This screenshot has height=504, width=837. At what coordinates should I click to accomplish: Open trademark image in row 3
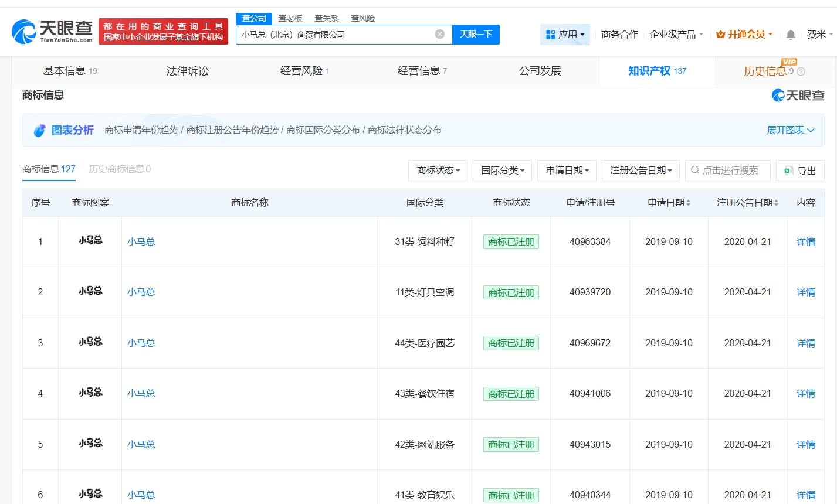pos(90,342)
